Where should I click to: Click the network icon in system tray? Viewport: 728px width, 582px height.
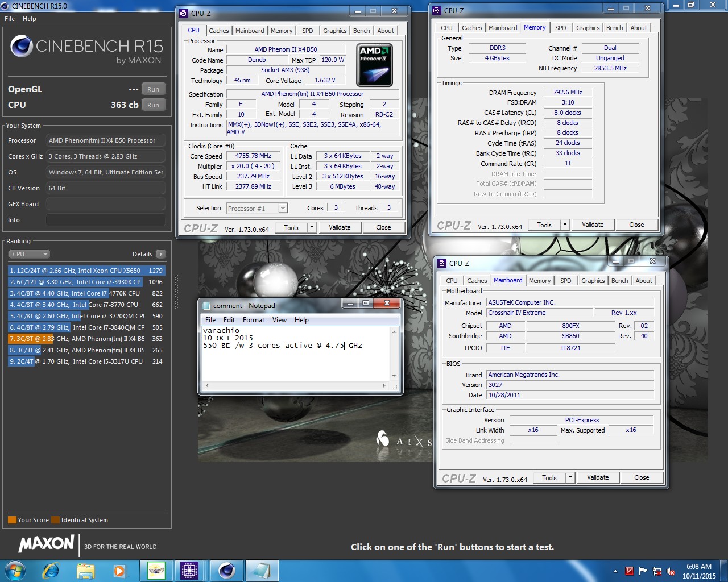[x=657, y=571]
